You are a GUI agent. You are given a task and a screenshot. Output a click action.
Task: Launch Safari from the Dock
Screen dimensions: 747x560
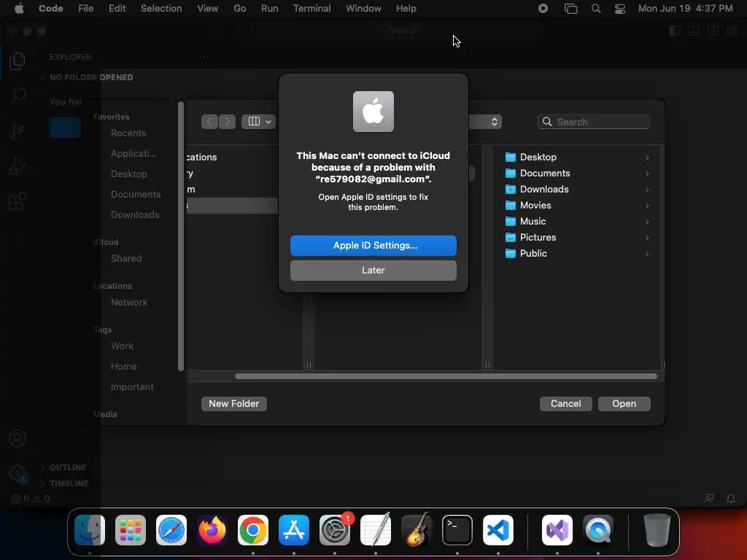pyautogui.click(x=171, y=530)
